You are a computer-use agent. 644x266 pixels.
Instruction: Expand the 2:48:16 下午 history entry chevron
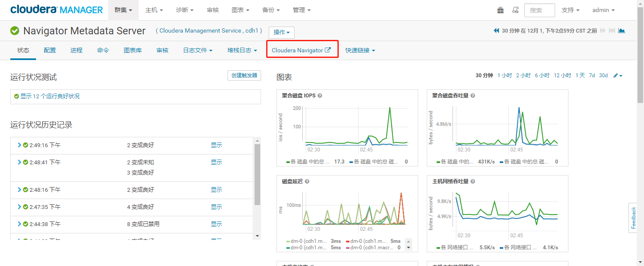point(19,190)
